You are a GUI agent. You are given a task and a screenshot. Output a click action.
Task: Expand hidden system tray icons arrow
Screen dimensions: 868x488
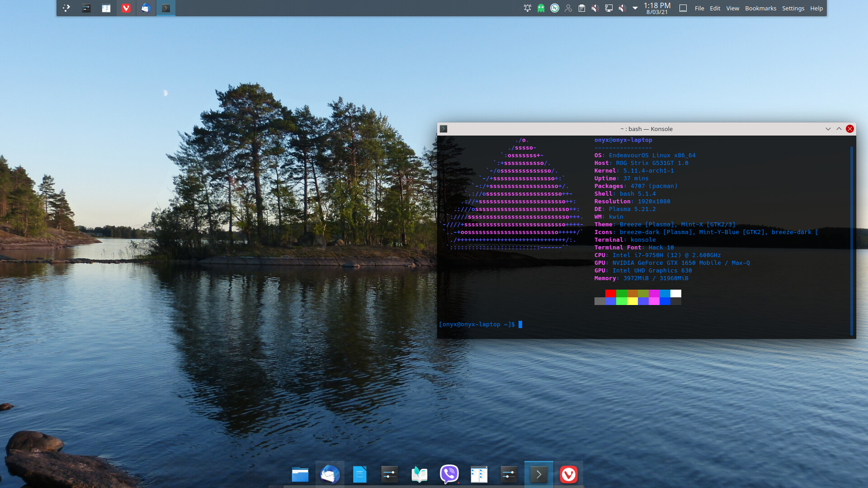pyautogui.click(x=635, y=8)
